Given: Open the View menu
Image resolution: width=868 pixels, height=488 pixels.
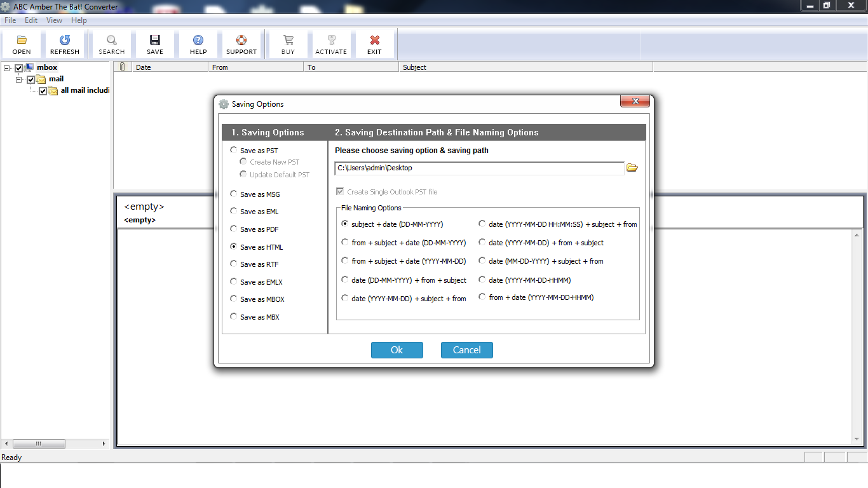Looking at the screenshot, I should point(54,20).
